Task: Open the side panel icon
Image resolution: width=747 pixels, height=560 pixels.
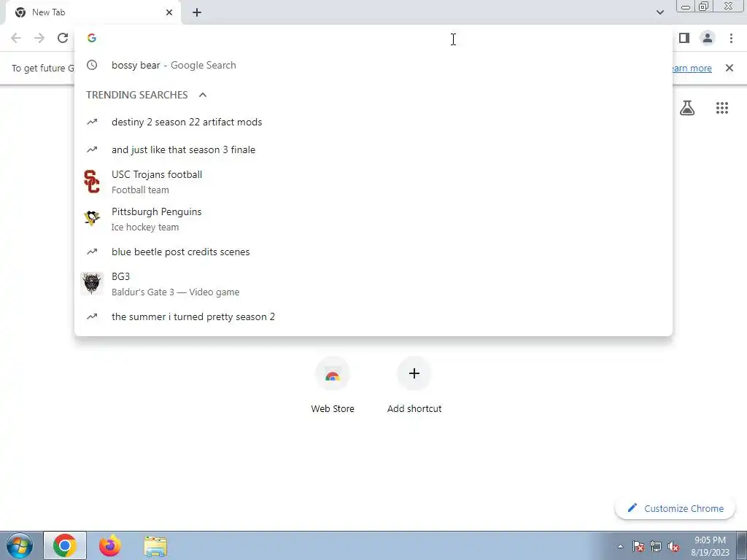Action: (x=684, y=38)
